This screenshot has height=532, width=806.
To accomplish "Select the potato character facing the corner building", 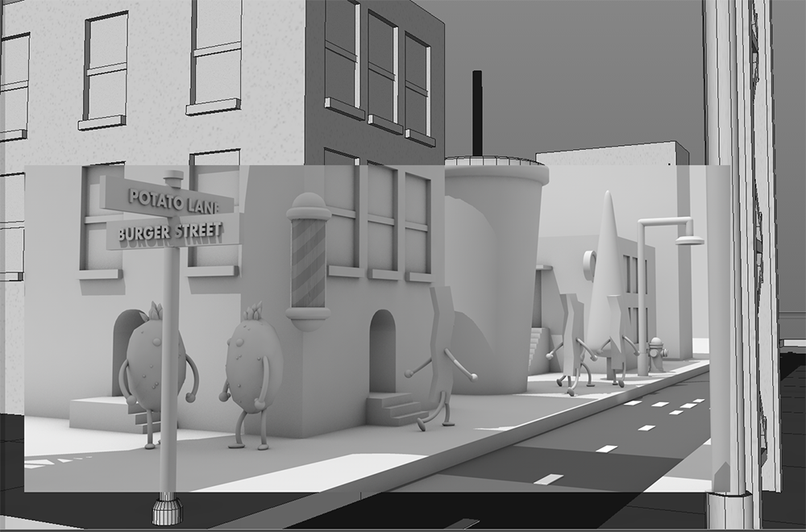I will (251, 376).
